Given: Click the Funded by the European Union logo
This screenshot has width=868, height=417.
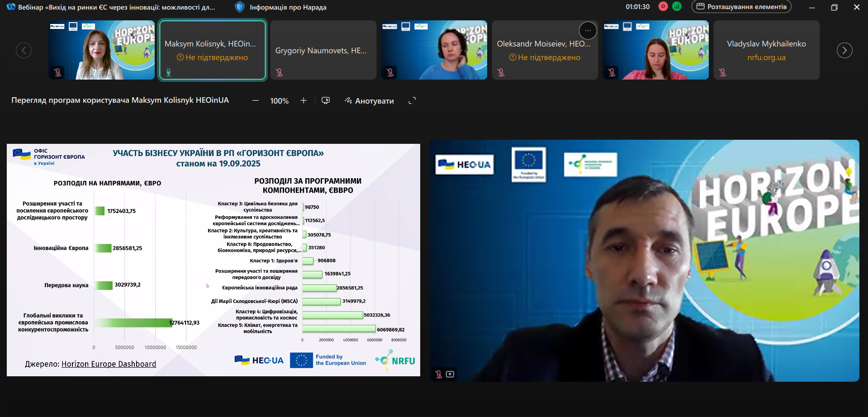Looking at the screenshot, I should click(328, 360).
